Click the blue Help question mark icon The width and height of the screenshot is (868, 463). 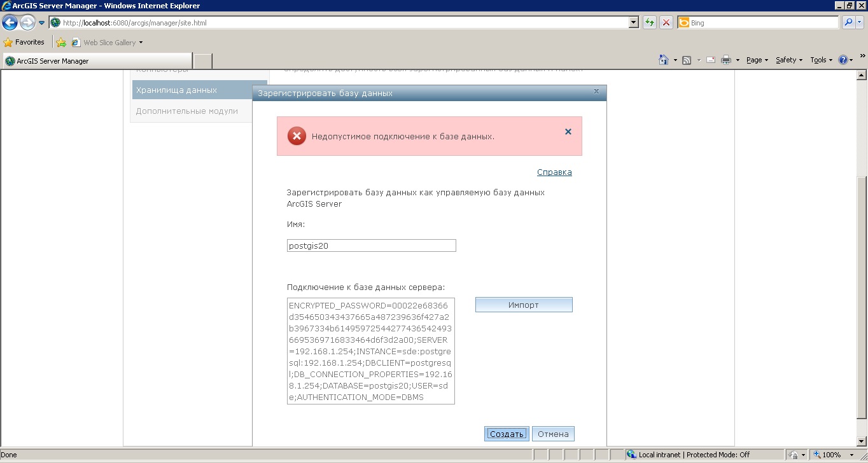(843, 60)
